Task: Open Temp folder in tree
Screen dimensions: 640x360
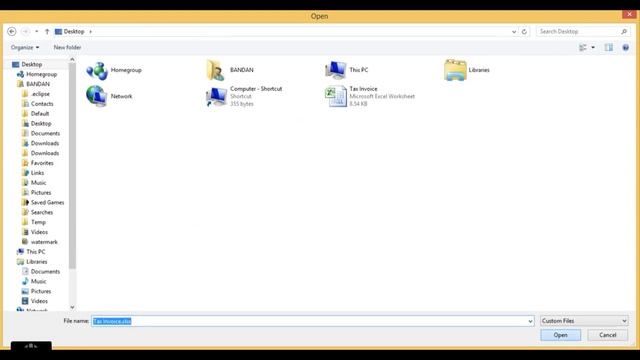Action: pos(38,222)
